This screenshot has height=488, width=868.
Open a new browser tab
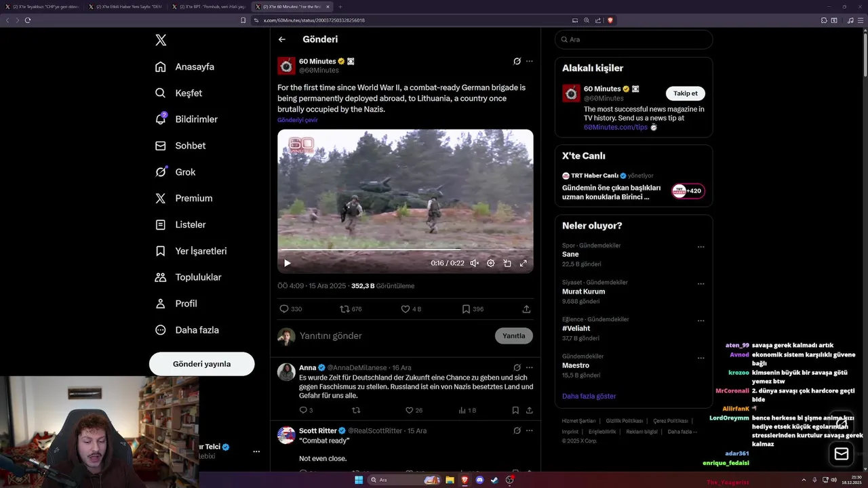click(340, 7)
